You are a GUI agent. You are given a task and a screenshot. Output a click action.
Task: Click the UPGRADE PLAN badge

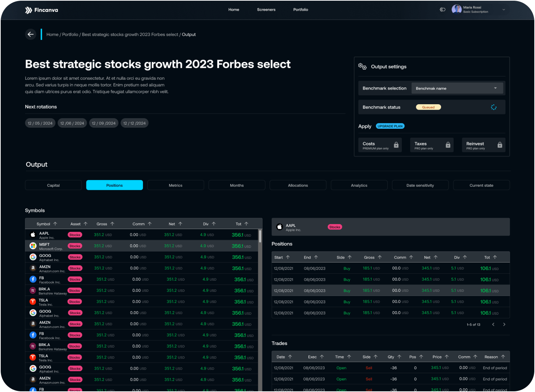390,126
